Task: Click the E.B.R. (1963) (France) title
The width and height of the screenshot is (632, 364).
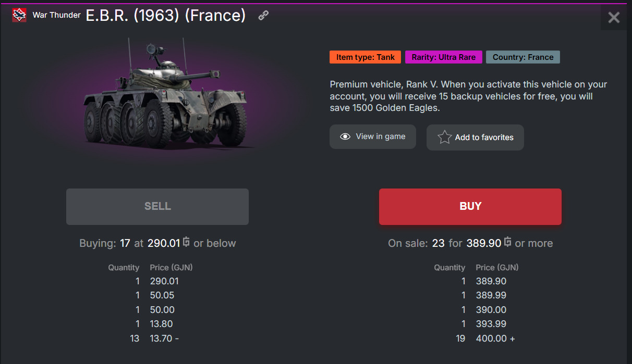Action: coord(166,16)
